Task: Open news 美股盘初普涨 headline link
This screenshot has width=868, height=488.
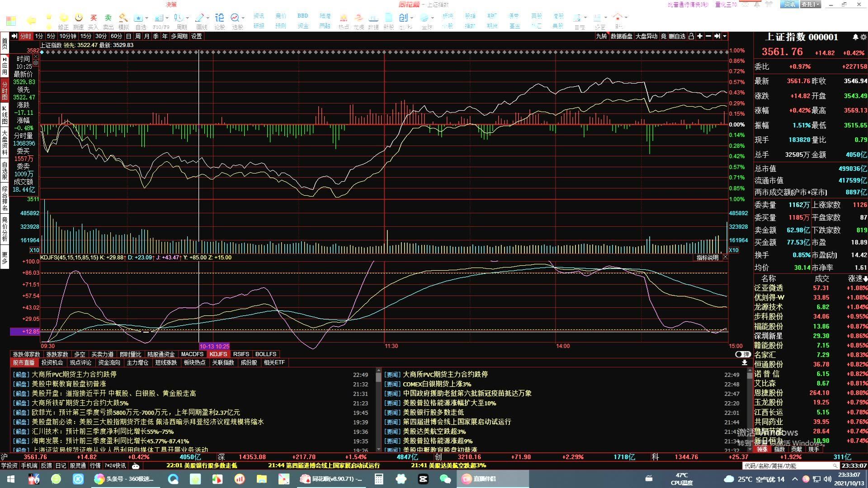Action: click(x=68, y=384)
